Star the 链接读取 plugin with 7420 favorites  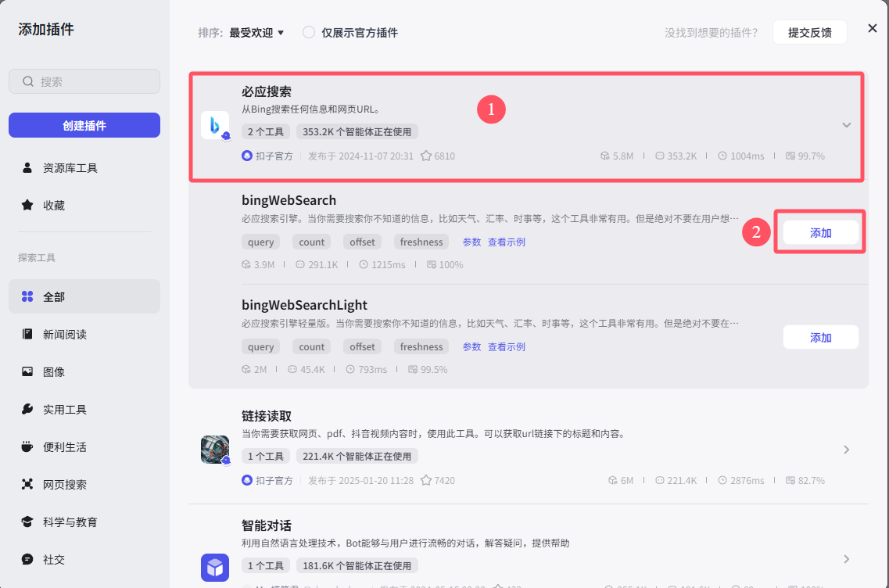pyautogui.click(x=426, y=480)
